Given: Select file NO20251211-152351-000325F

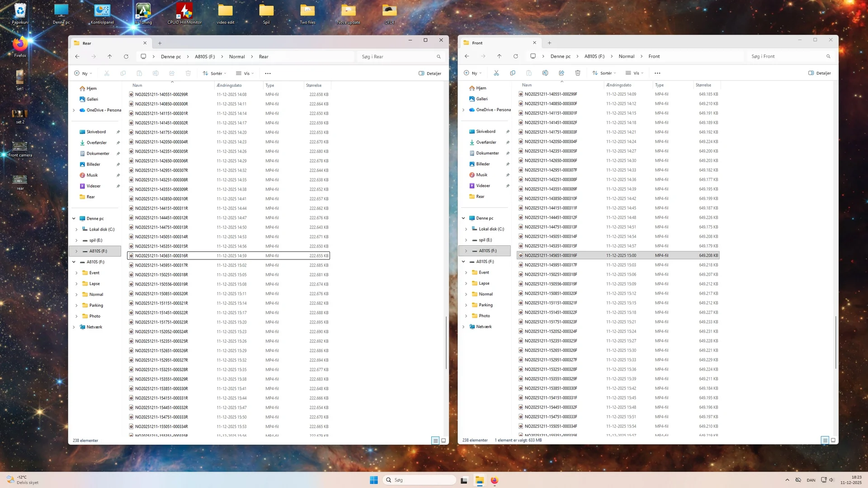Looking at the screenshot, I should (618, 341).
